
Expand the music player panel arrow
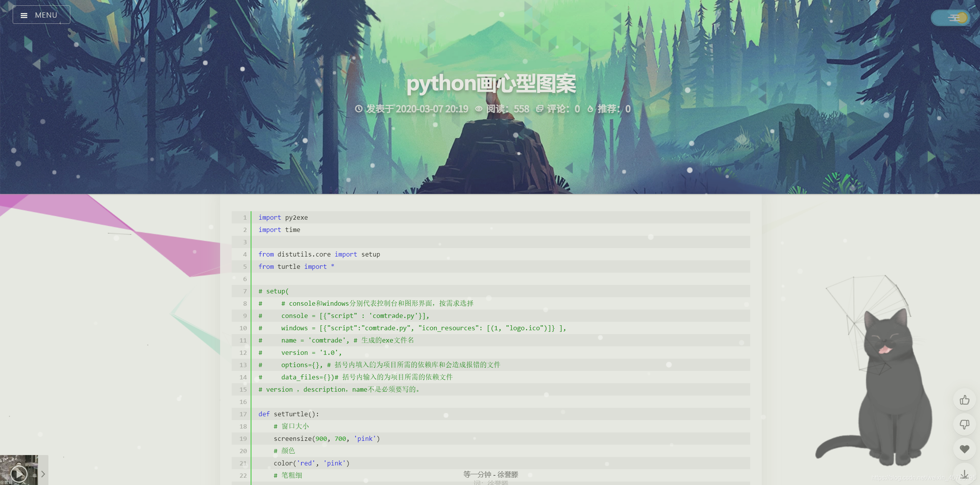click(43, 474)
